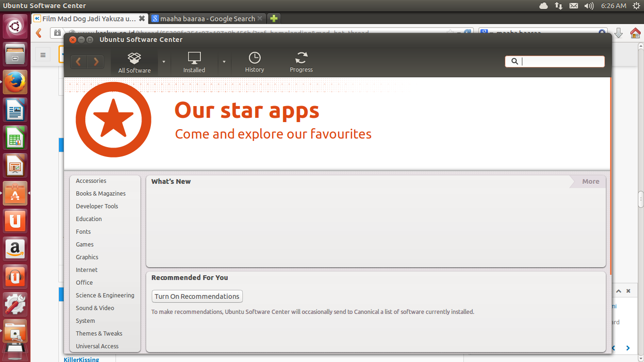Screen dimensions: 644x362
Task: Open the system power gear menu
Action: point(636,6)
